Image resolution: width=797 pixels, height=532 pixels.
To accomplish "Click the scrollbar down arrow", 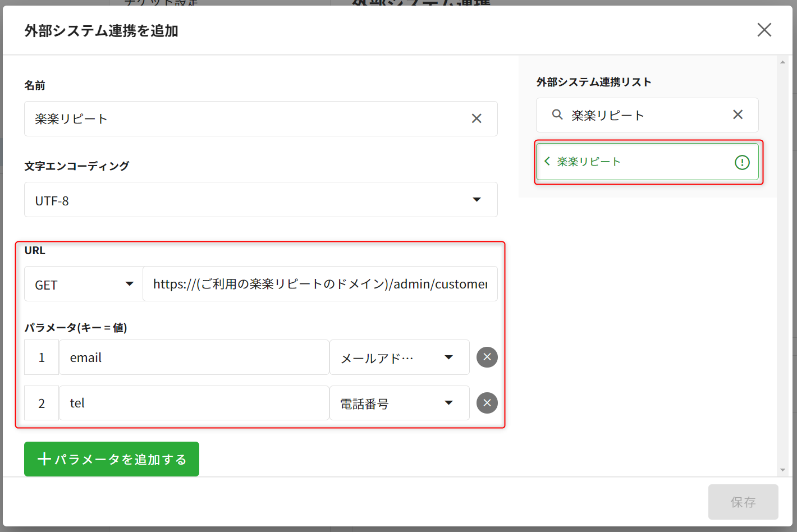I will click(782, 470).
